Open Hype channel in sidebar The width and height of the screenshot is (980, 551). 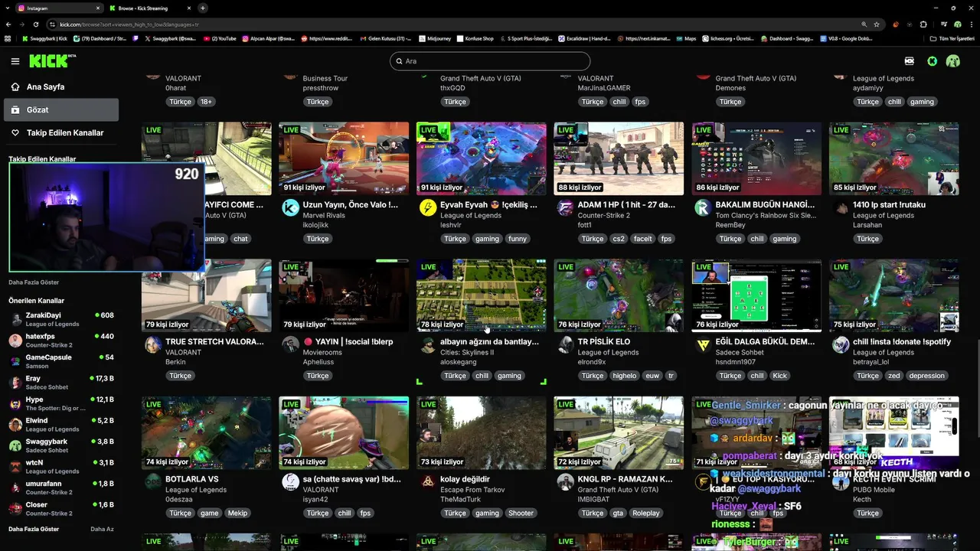[x=61, y=403]
